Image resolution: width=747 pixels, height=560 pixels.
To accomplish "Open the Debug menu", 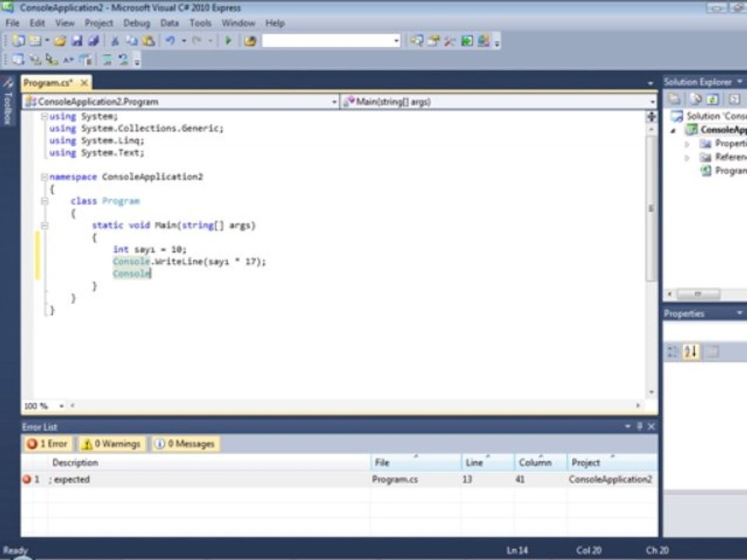I will click(x=137, y=23).
